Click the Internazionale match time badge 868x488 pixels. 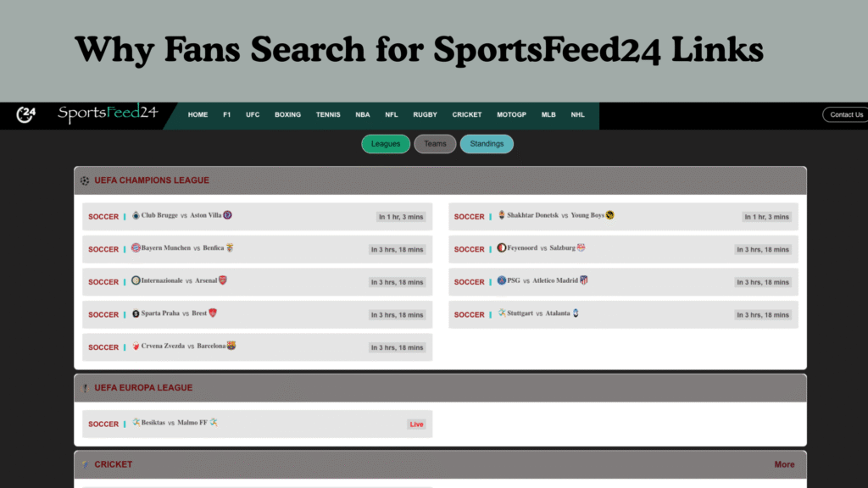tap(397, 282)
